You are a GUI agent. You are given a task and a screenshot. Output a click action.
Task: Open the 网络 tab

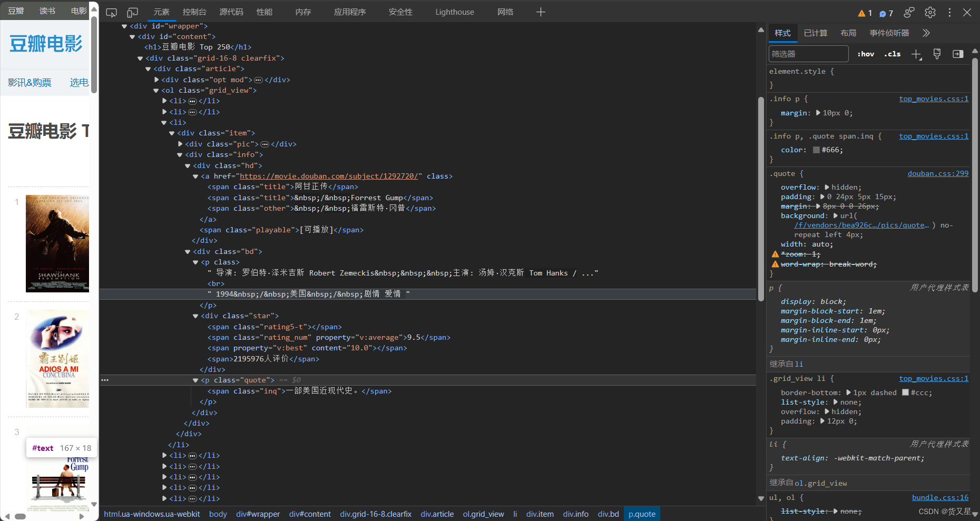[x=505, y=12]
